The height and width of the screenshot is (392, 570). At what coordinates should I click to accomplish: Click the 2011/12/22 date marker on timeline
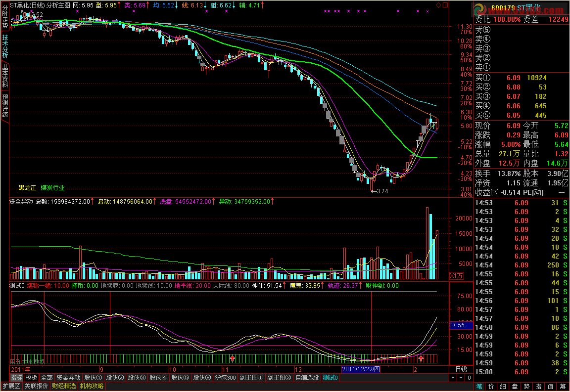tap(361, 369)
